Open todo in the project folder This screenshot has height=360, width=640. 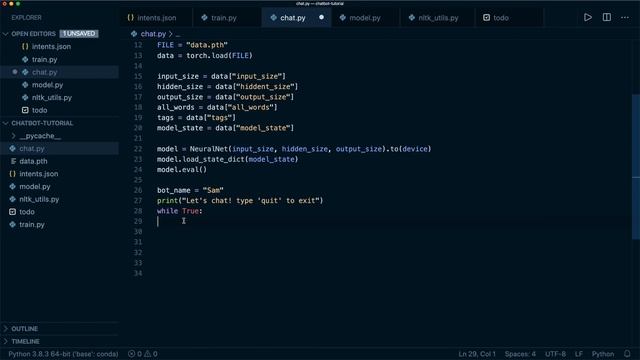pos(27,212)
